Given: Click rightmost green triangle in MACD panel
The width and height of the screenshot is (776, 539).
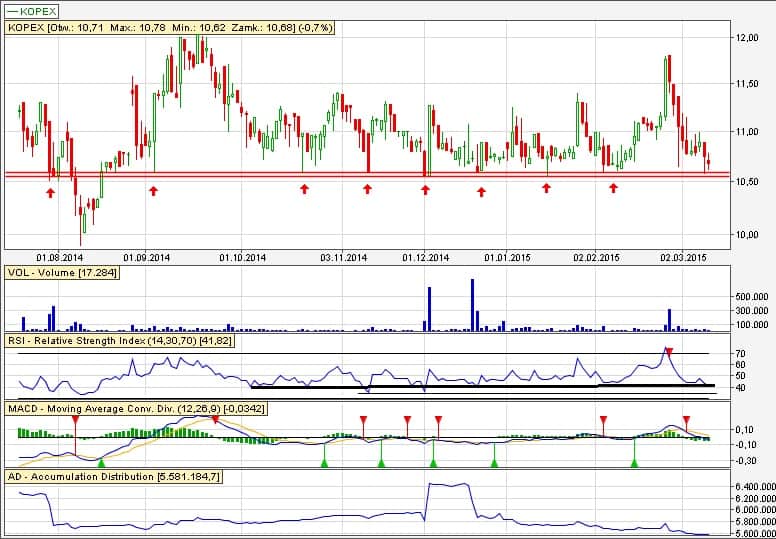Looking at the screenshot, I should (634, 461).
